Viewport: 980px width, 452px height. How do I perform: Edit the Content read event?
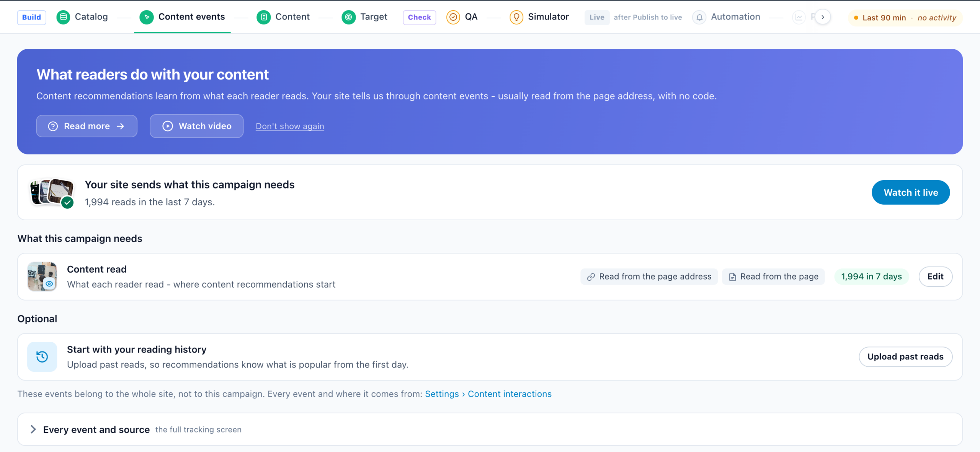pos(935,276)
